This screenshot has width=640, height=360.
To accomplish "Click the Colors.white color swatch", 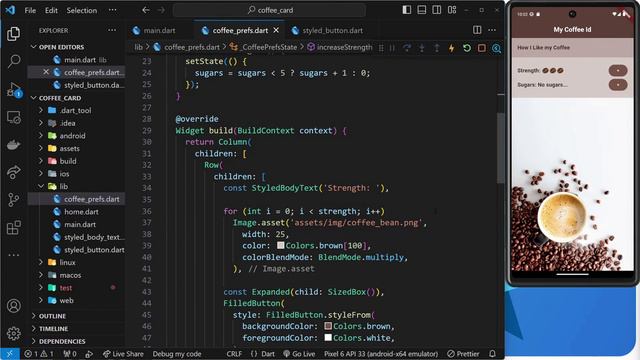I will (328, 338).
